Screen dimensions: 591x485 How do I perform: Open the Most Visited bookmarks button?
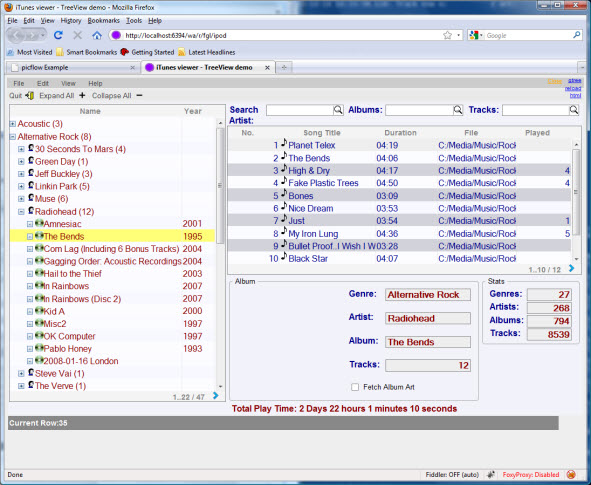click(x=30, y=52)
